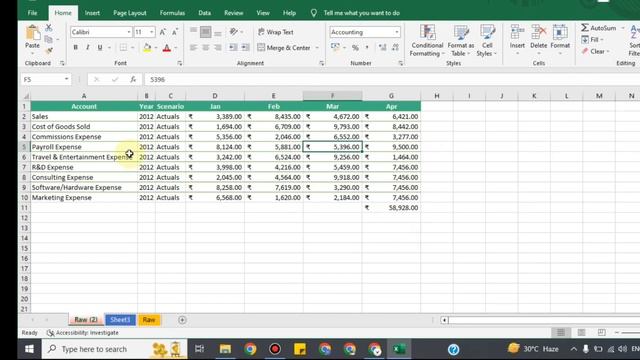Viewport: 640px width, 360px height.
Task: Select the Format Painter brush icon
Action: click(49, 51)
